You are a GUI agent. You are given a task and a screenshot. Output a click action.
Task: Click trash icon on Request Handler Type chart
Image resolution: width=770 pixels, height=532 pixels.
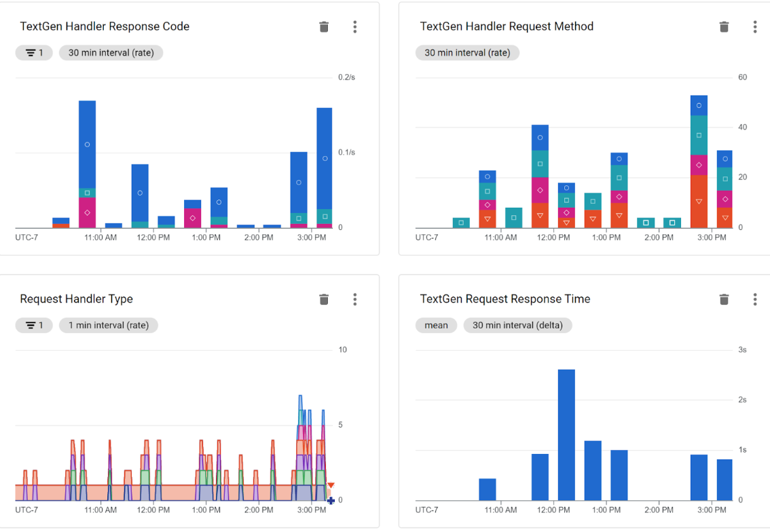pos(324,299)
